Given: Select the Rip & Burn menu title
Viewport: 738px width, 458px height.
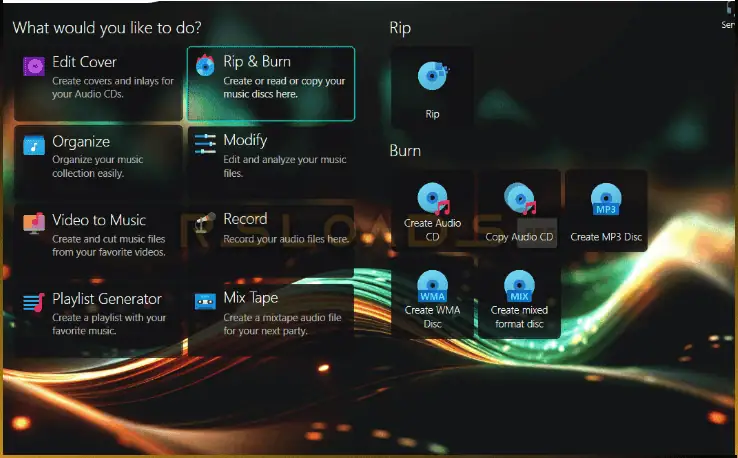Looking at the screenshot, I should coord(257,62).
